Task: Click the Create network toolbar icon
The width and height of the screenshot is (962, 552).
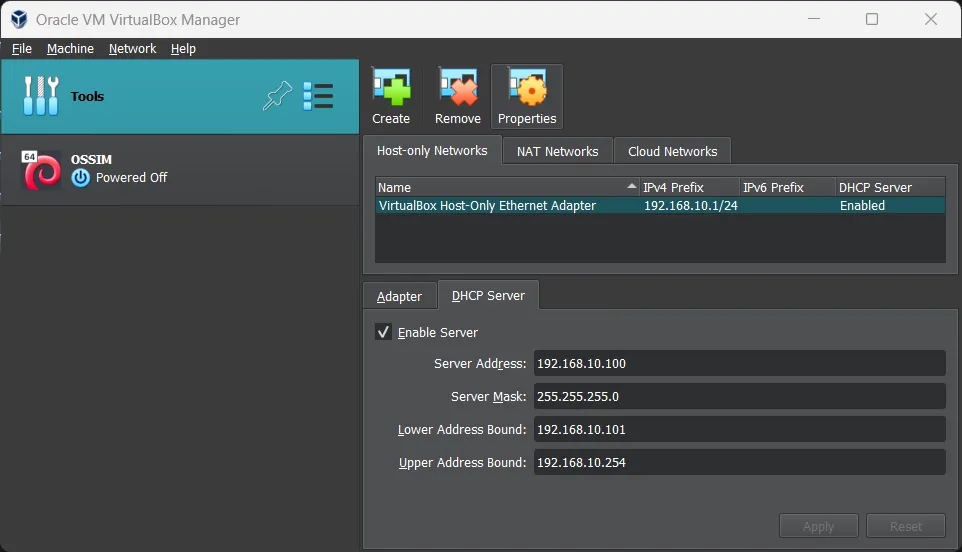Action: pos(391,88)
